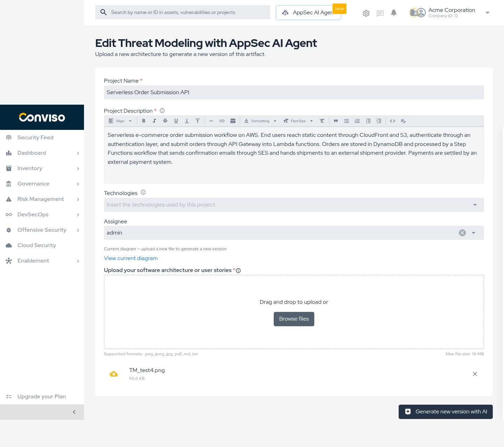
Task: Open Upgrade your Plan in sidebar
Action: click(42, 397)
